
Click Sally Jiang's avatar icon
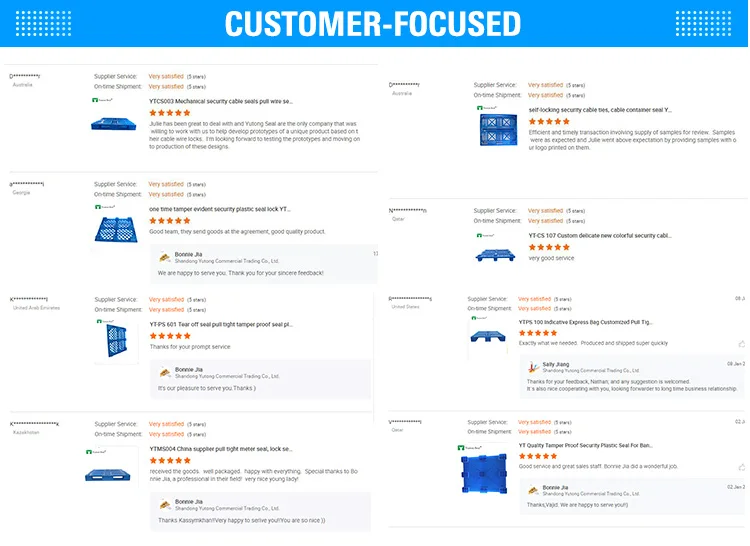tap(533, 367)
